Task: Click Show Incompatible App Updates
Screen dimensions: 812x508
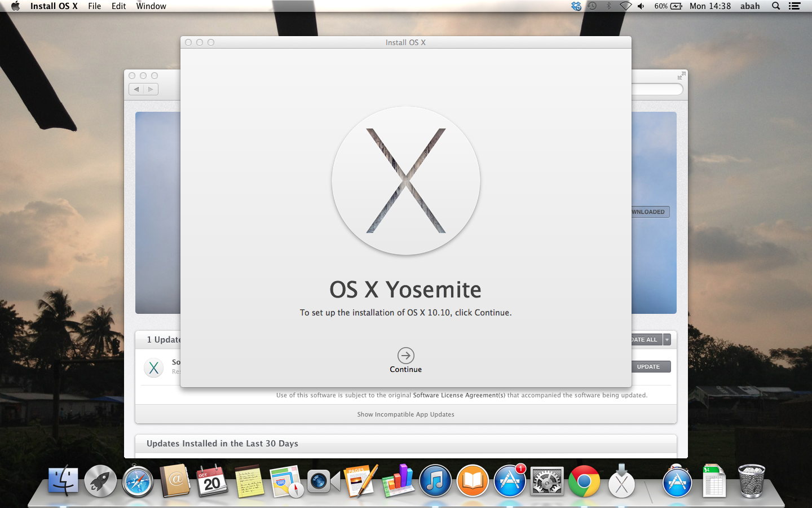Action: [x=405, y=414]
